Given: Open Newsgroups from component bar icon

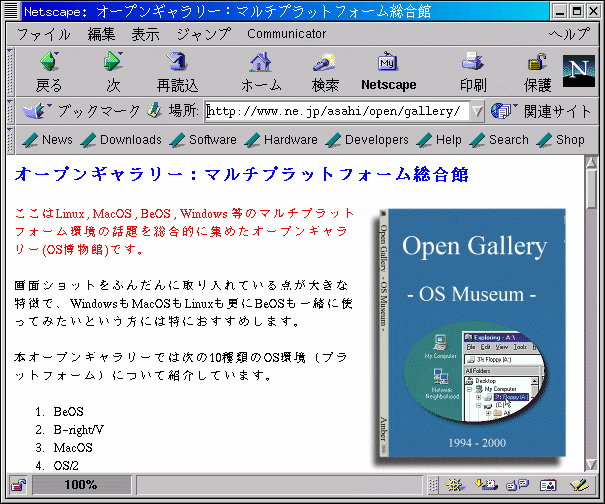Looking at the screenshot, I should tap(517, 485).
